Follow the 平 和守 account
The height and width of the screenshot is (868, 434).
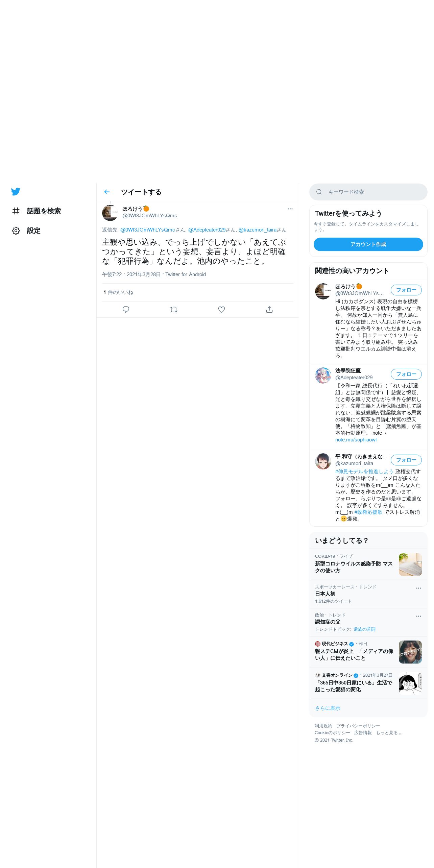tap(406, 460)
